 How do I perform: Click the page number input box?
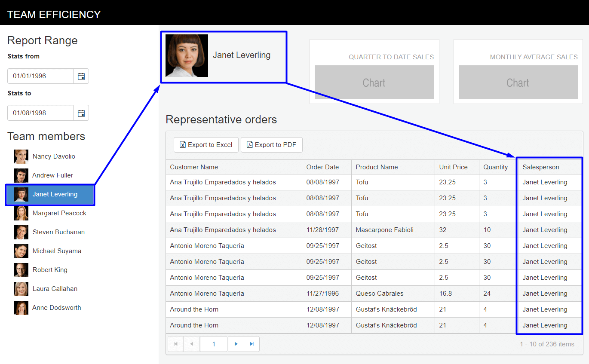214,344
